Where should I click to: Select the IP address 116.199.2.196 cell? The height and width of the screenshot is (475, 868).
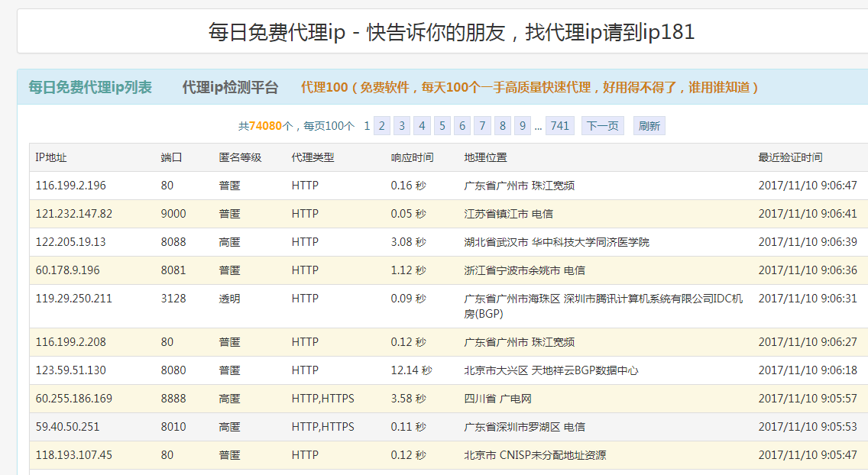point(71,186)
